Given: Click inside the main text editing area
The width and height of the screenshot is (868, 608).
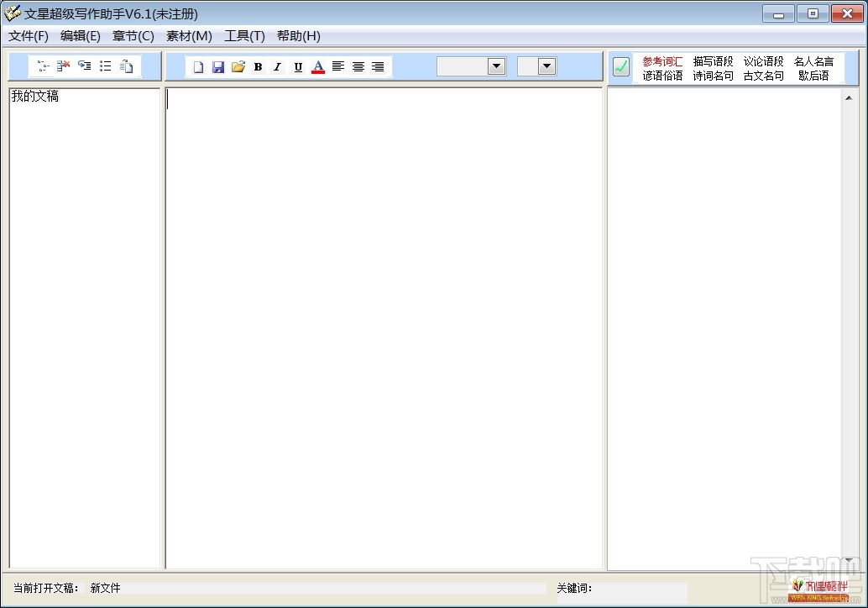Looking at the screenshot, I should [384, 328].
